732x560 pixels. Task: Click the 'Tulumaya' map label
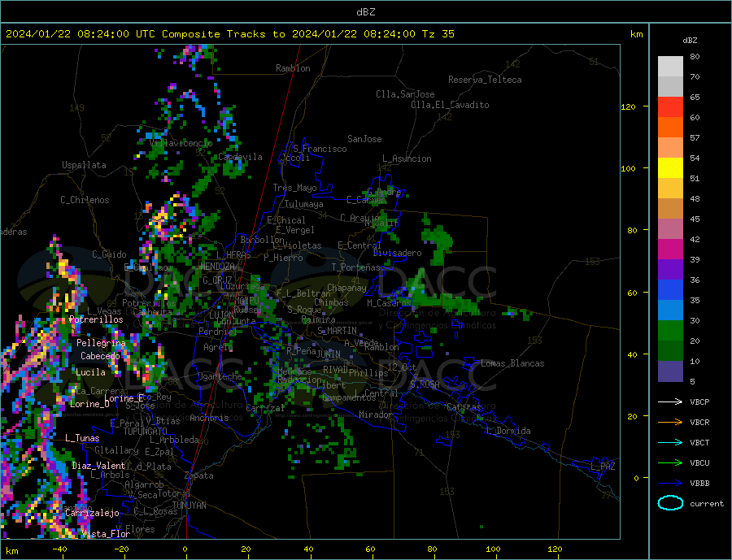coord(304,204)
